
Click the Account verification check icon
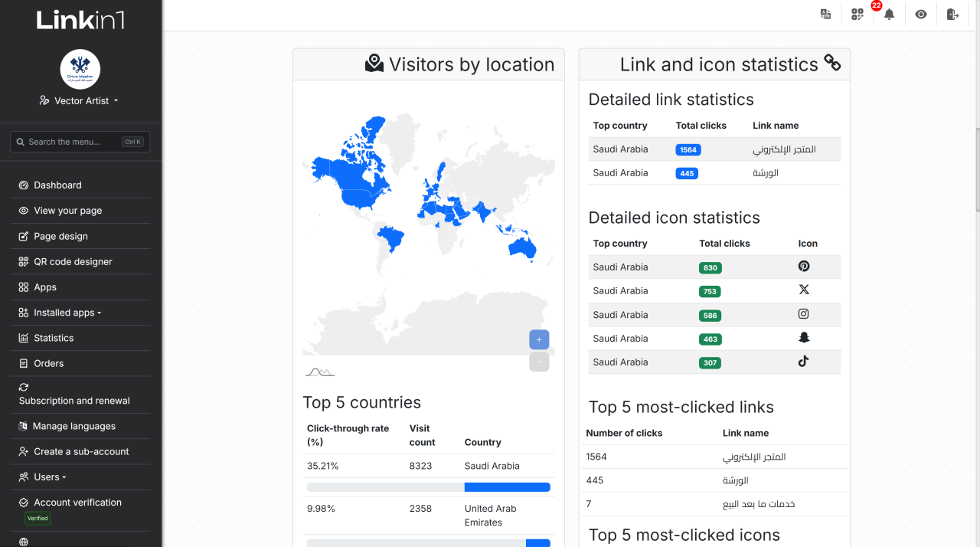[24, 503]
